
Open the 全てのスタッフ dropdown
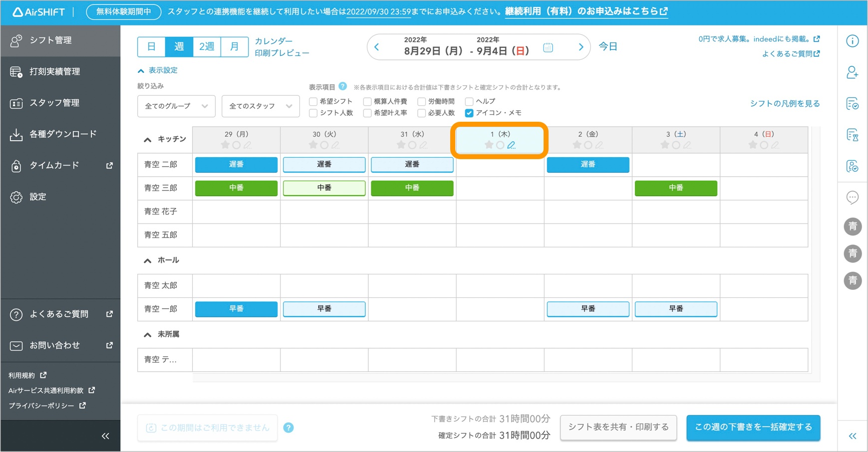[x=260, y=106]
